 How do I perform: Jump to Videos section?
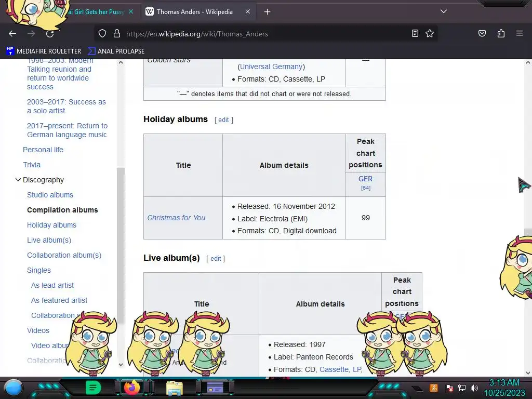(38, 330)
